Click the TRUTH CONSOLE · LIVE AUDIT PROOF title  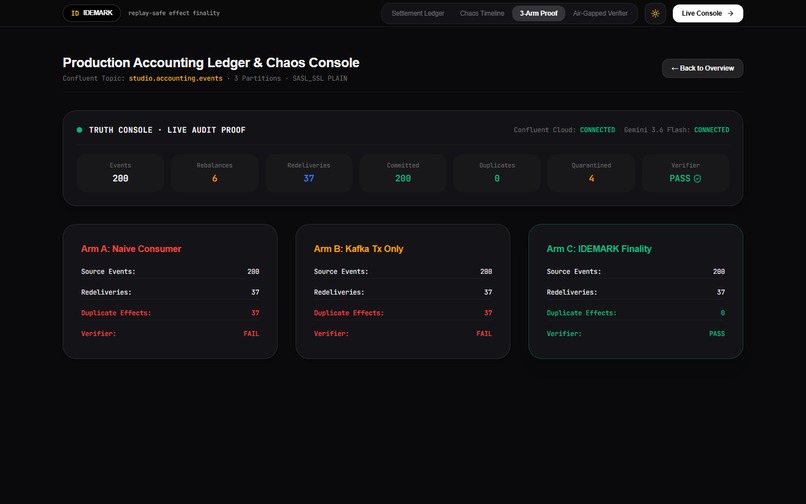point(167,130)
